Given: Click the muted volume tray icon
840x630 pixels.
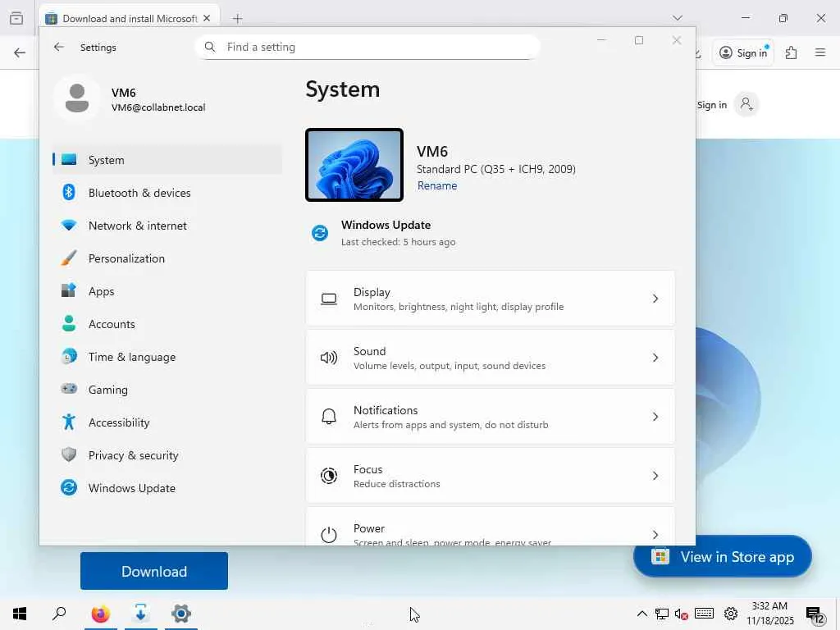Looking at the screenshot, I should coord(682,614).
